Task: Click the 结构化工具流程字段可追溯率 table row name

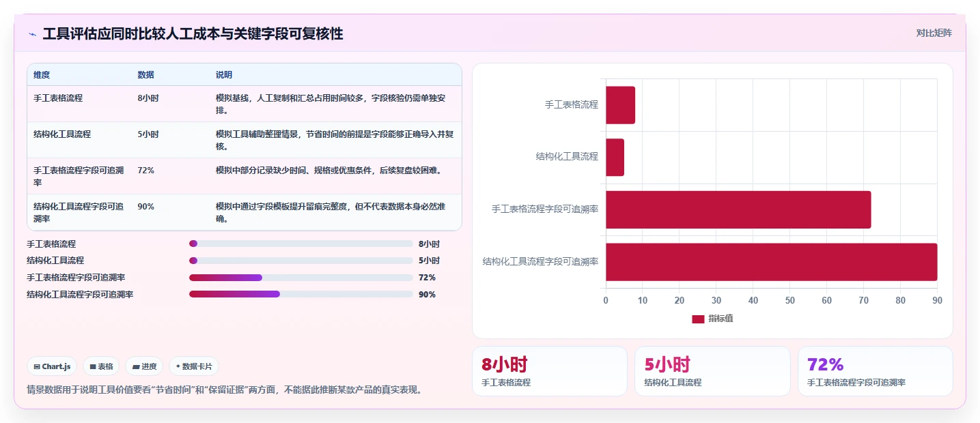Action: (79, 212)
